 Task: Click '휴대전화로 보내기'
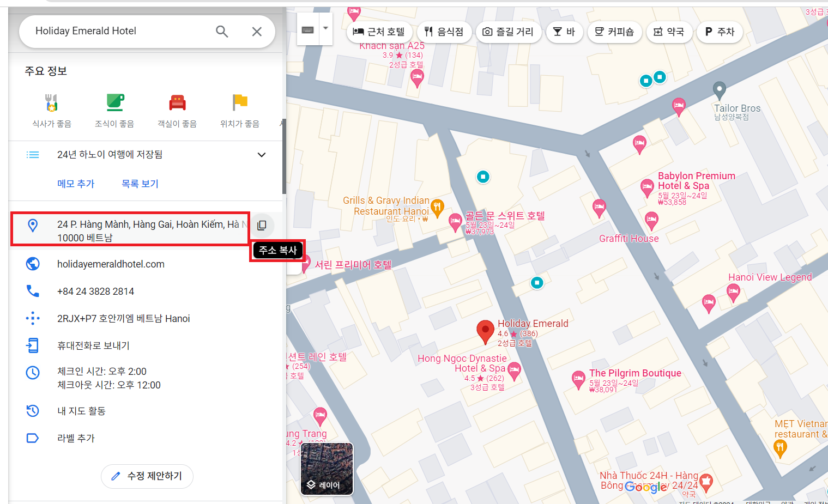click(x=93, y=345)
